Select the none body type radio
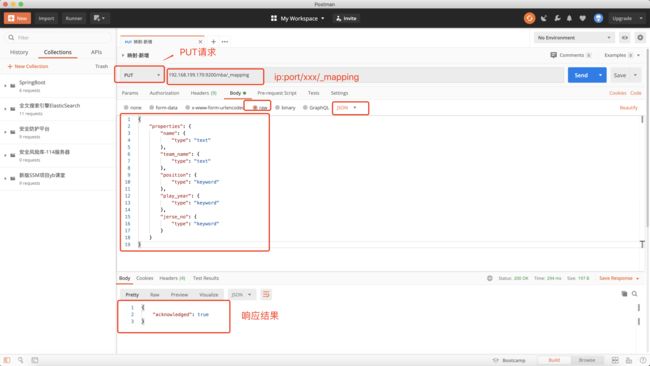 (126, 107)
